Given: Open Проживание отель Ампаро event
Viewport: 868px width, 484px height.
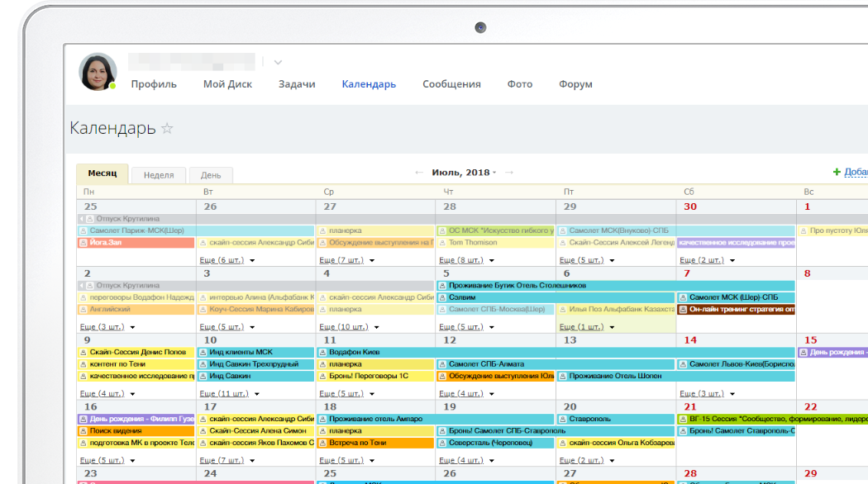Looking at the screenshot, I should click(436, 420).
